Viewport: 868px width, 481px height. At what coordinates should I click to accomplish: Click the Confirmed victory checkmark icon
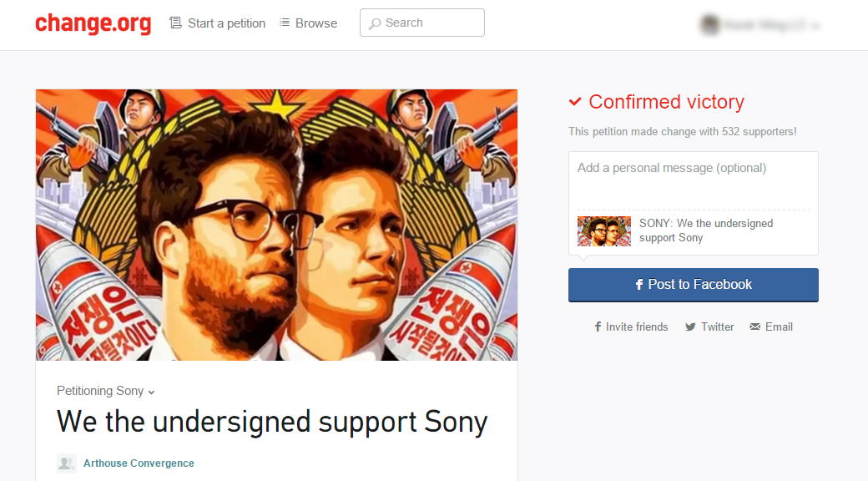[575, 102]
